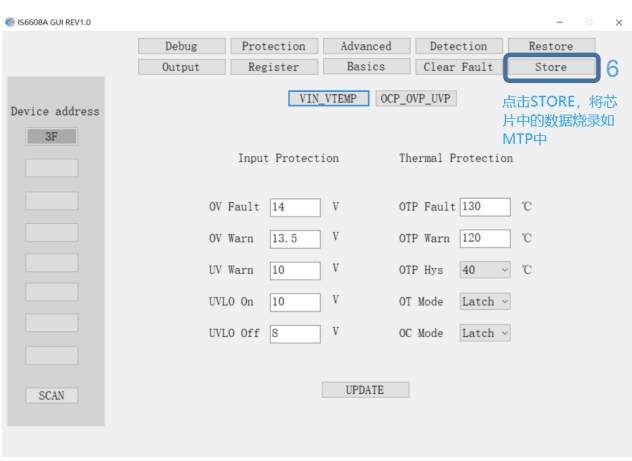This screenshot has height=461, width=632.
Task: Click SCAN to find device addresses
Action: pos(51,395)
